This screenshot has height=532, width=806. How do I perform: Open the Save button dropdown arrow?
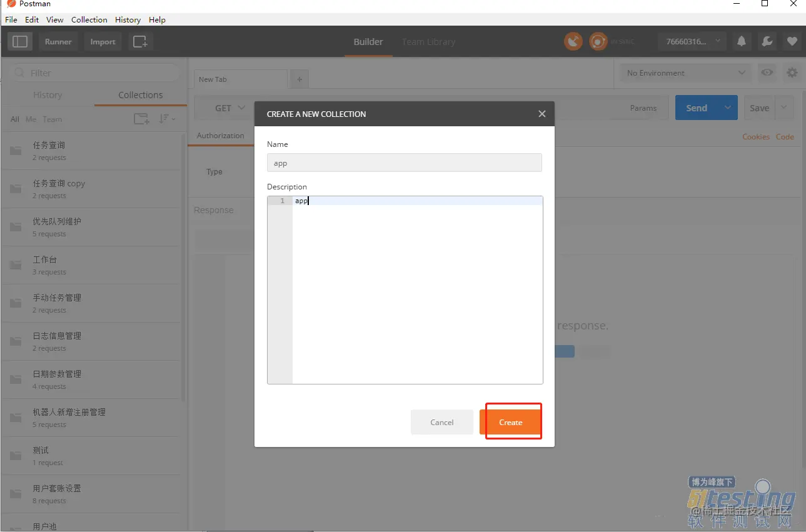click(784, 108)
